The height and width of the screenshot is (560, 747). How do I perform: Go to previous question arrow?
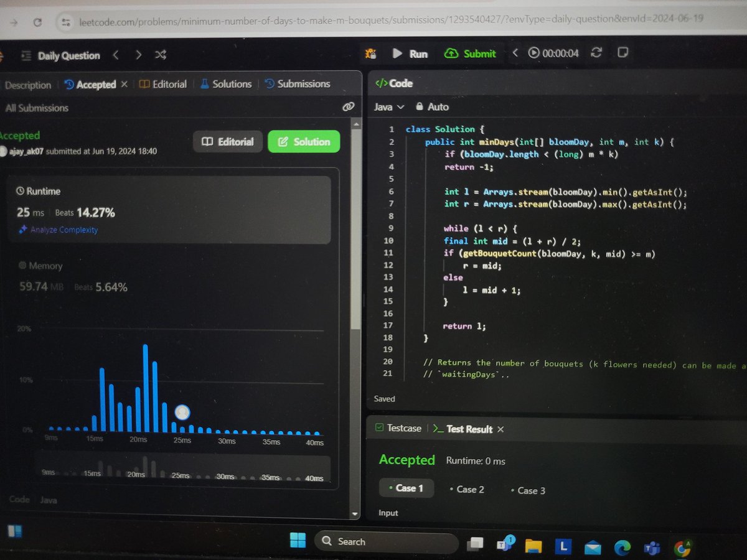click(x=115, y=55)
